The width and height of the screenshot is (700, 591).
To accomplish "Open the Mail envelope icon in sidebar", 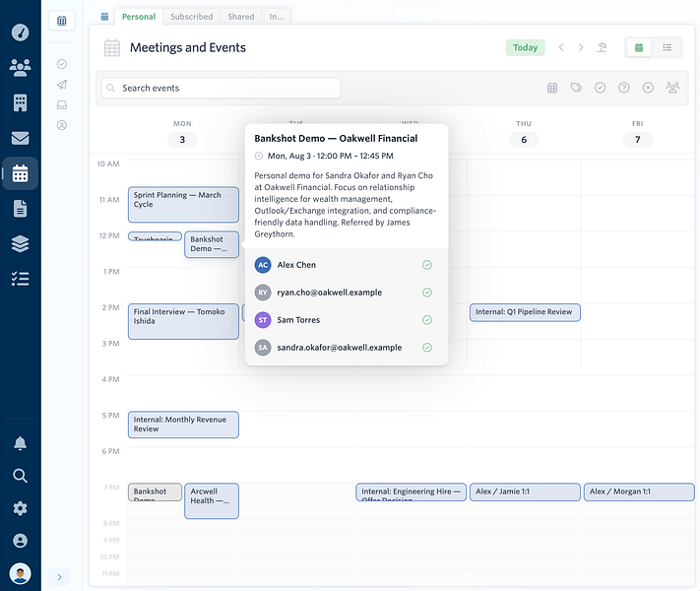I will click(20, 138).
